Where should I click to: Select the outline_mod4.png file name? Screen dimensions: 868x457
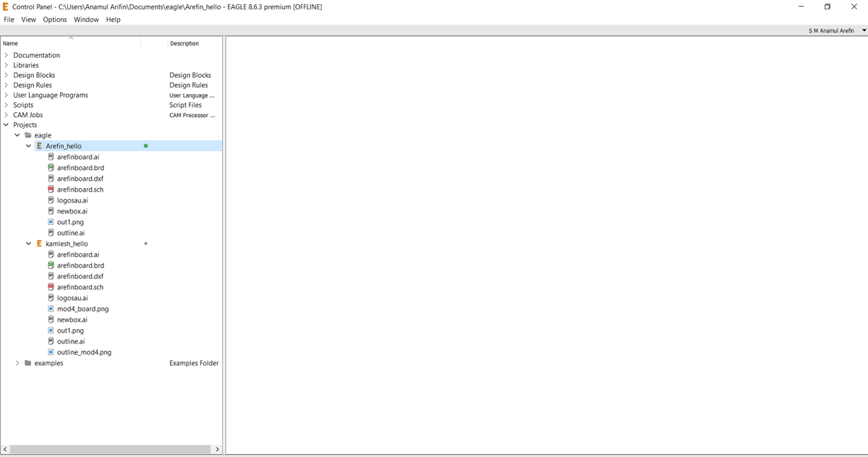pyautogui.click(x=85, y=352)
